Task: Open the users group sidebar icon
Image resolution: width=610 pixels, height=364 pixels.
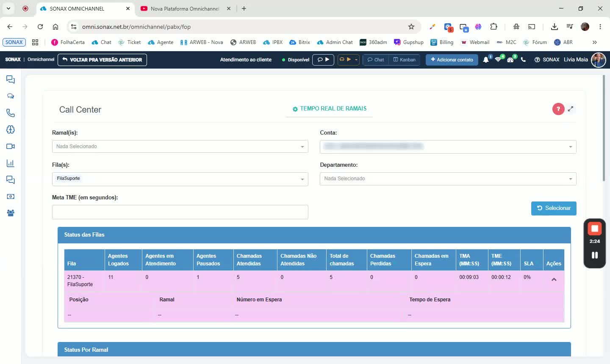Action: [x=11, y=213]
